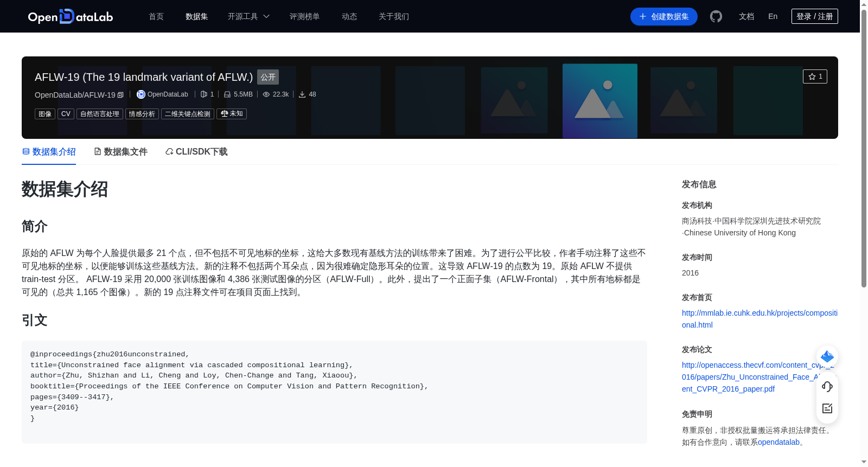Click the 48 downloads icon

pyautogui.click(x=302, y=94)
